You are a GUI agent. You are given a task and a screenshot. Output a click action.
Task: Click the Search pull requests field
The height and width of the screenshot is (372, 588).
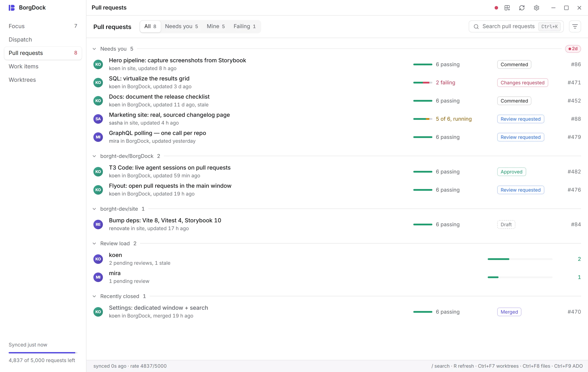click(x=516, y=26)
